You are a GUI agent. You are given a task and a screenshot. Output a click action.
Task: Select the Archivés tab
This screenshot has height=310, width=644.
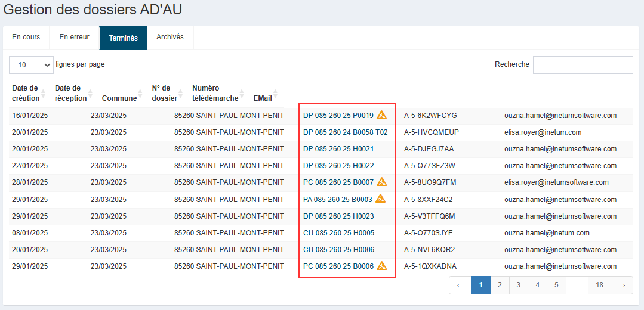[170, 37]
